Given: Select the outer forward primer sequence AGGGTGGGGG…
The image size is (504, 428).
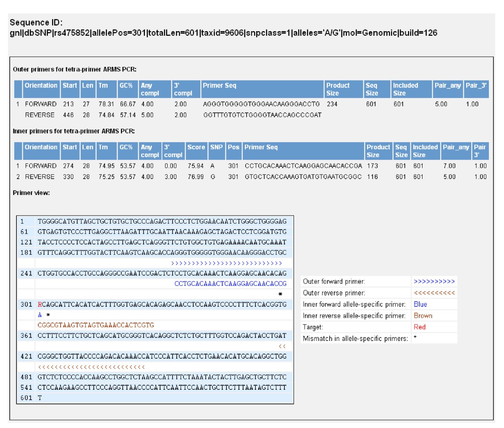Looking at the screenshot, I should [261, 104].
